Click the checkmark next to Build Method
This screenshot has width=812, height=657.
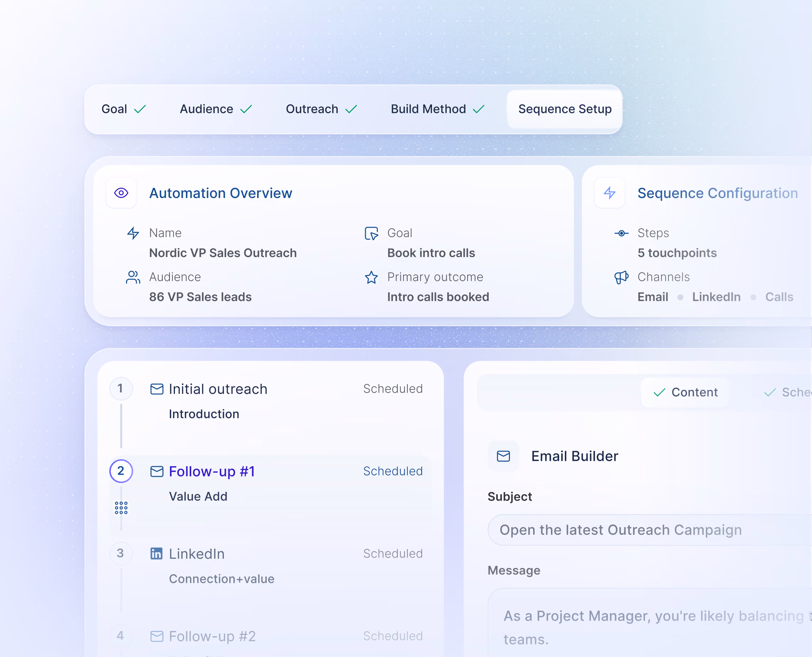pyautogui.click(x=479, y=109)
